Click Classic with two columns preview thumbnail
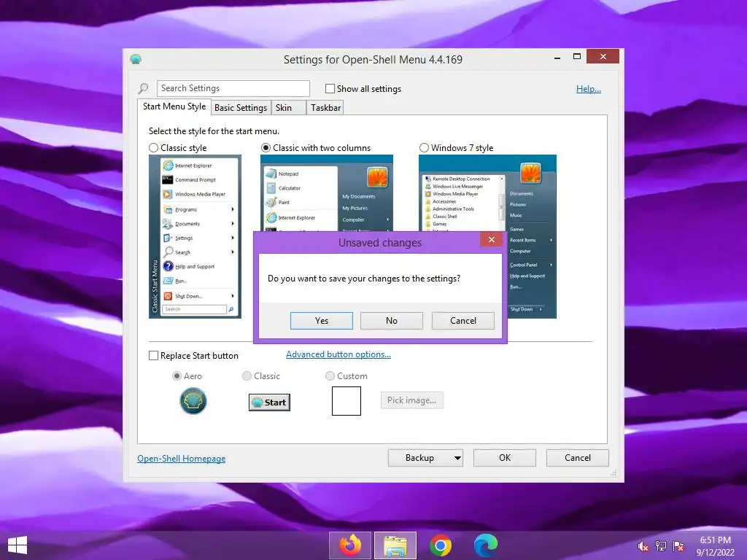Image resolution: width=747 pixels, height=560 pixels. [x=327, y=192]
